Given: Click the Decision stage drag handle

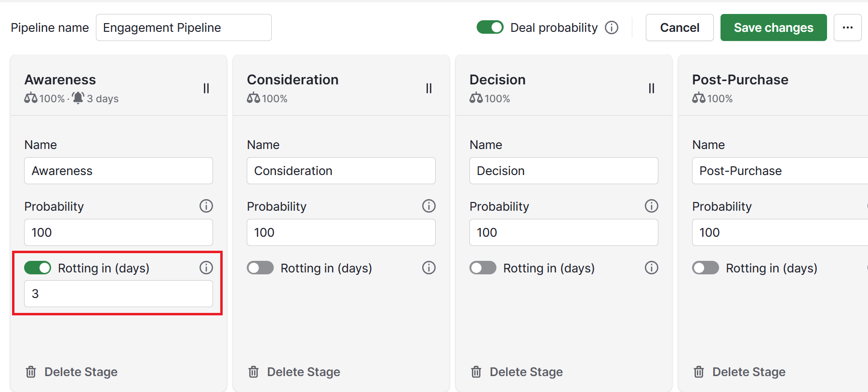Looking at the screenshot, I should pyautogui.click(x=652, y=88).
